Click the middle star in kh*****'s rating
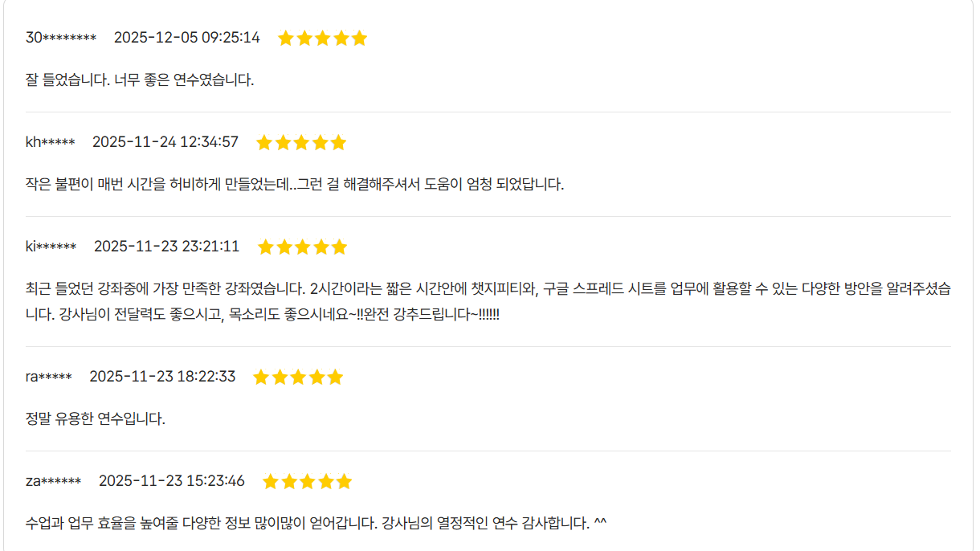The height and width of the screenshot is (551, 980). tap(301, 143)
